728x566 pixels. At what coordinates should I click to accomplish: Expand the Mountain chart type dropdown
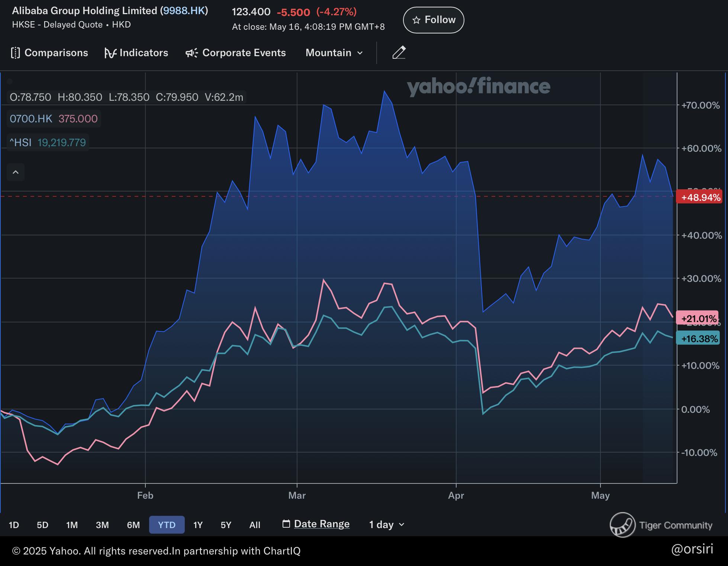point(334,53)
